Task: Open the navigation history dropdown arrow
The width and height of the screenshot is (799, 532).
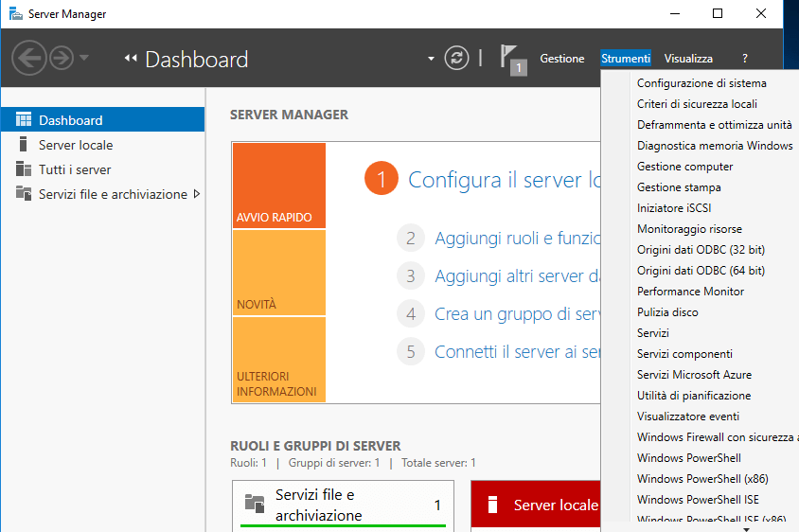Action: 85,59
